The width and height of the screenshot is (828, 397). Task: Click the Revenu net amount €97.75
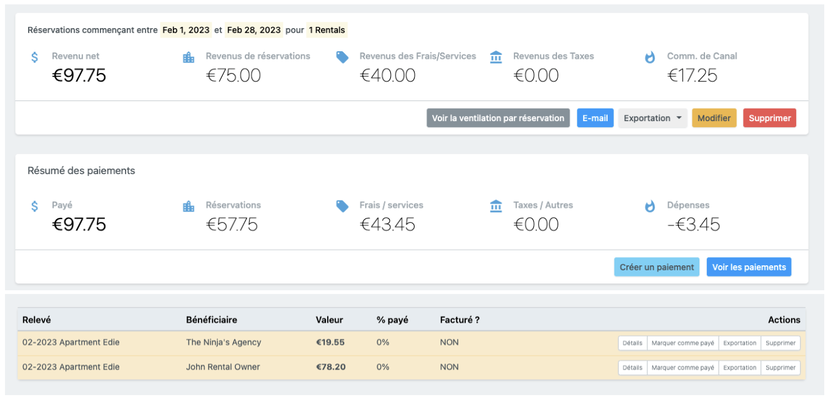click(79, 76)
